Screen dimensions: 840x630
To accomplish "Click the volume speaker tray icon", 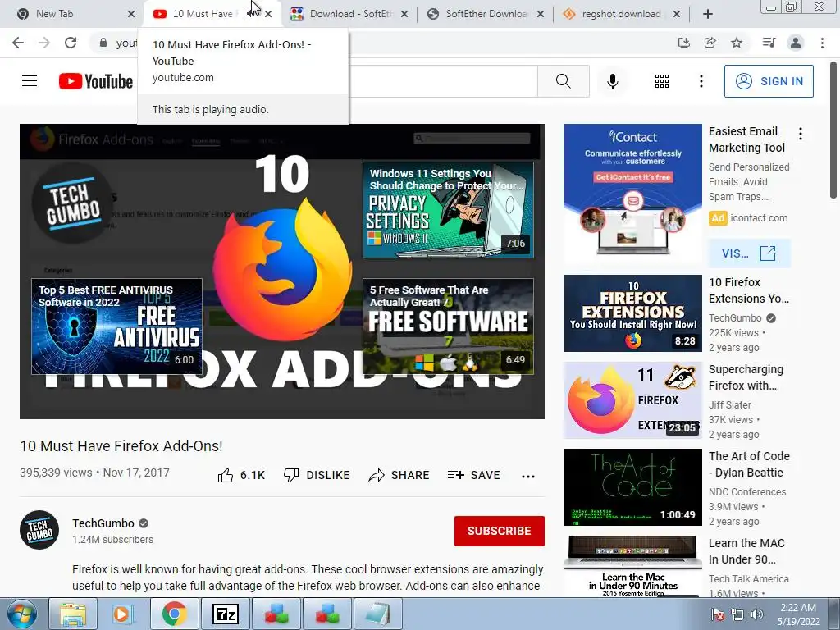I will (757, 614).
